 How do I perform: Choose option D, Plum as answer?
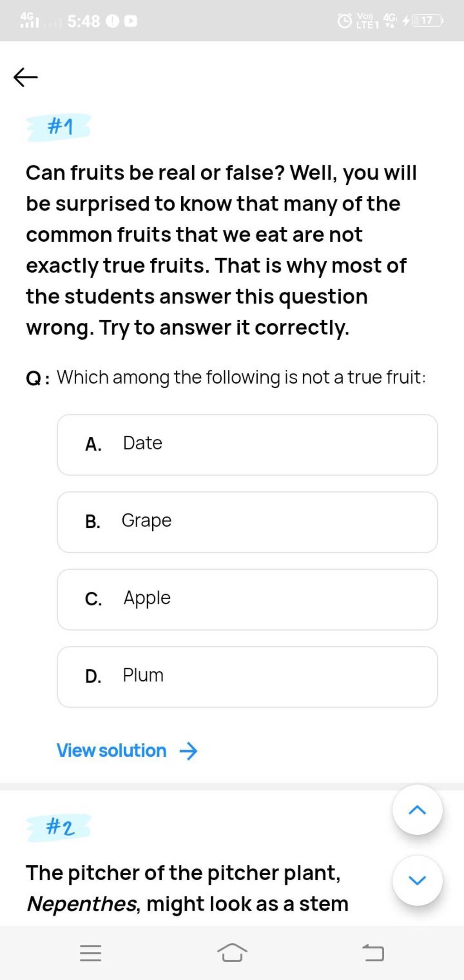[x=247, y=675]
